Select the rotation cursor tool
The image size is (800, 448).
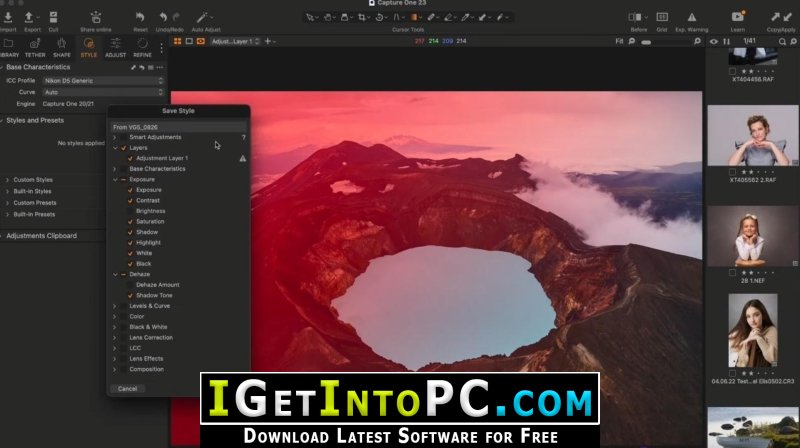pyautogui.click(x=379, y=17)
